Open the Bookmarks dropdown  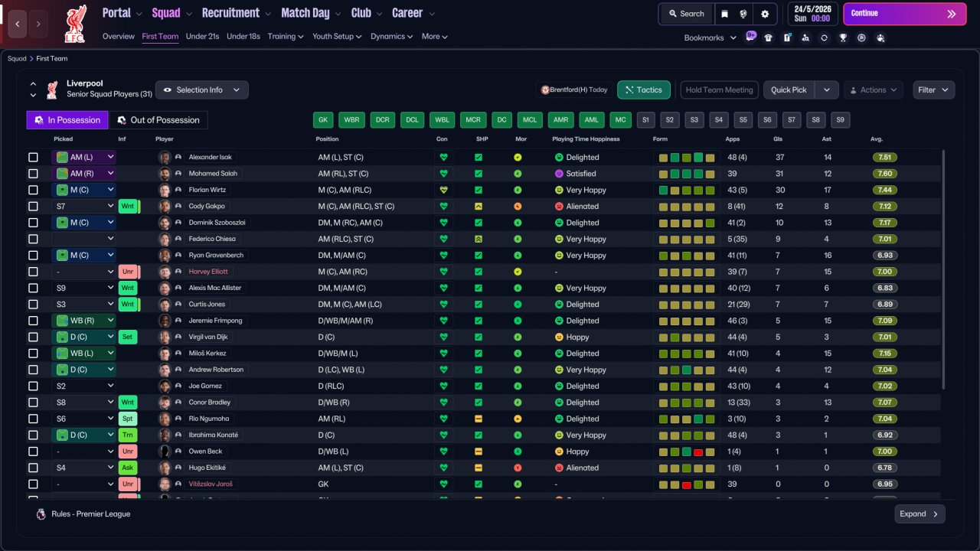point(710,37)
